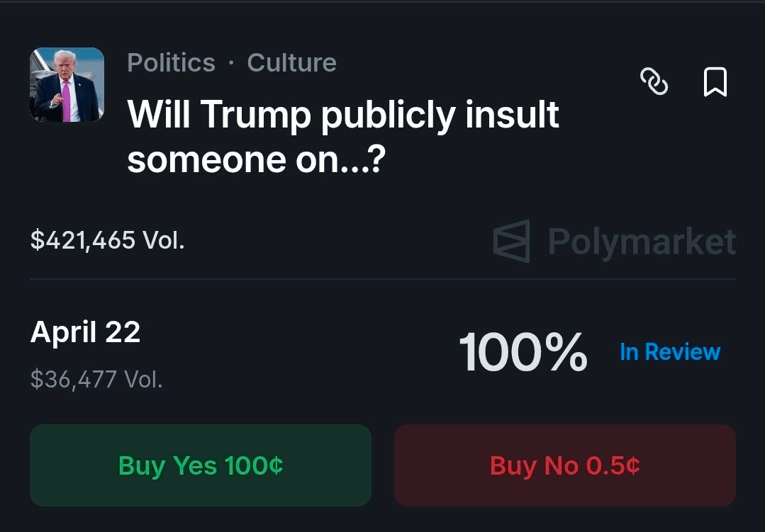This screenshot has width=765, height=532.
Task: Click the 100% probability value
Action: click(x=523, y=352)
